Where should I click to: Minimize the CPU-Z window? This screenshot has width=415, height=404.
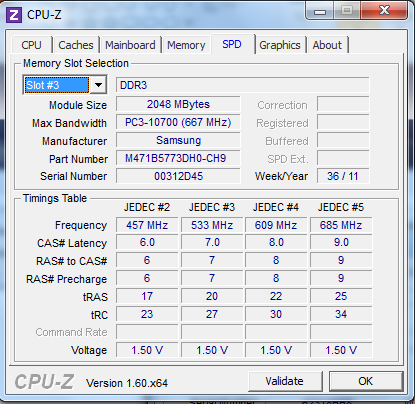pyautogui.click(x=320, y=11)
